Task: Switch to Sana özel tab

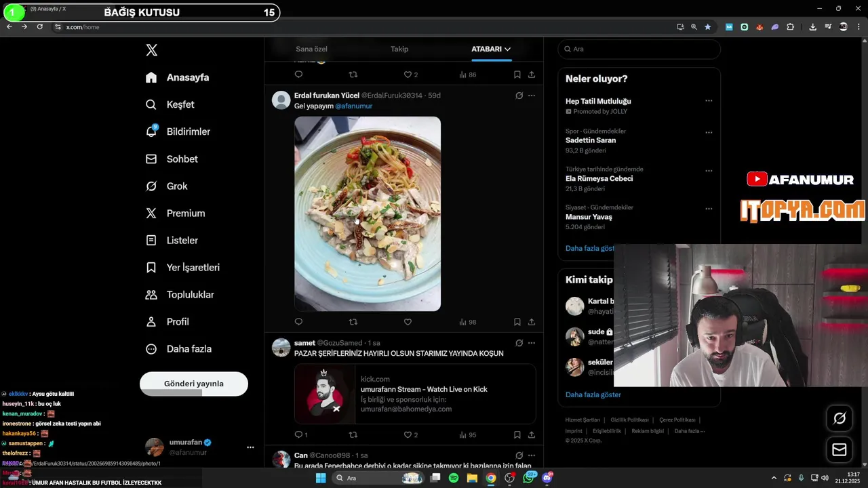Action: click(311, 49)
